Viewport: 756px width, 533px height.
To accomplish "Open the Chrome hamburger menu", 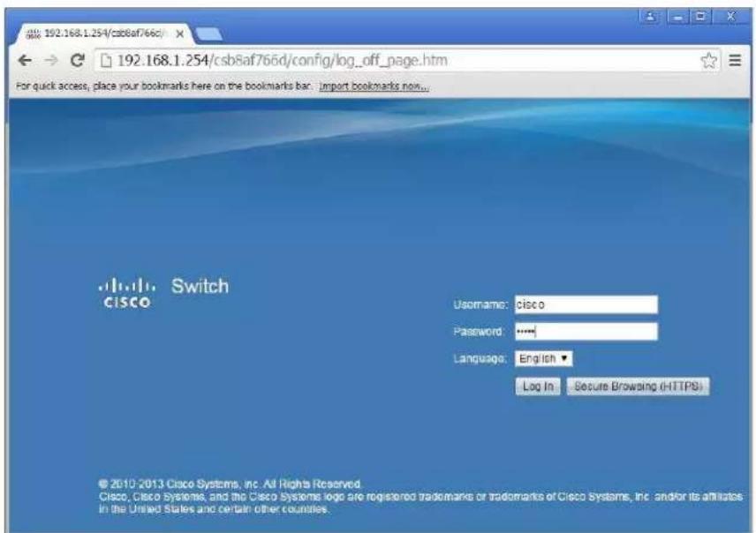I will coord(735,60).
